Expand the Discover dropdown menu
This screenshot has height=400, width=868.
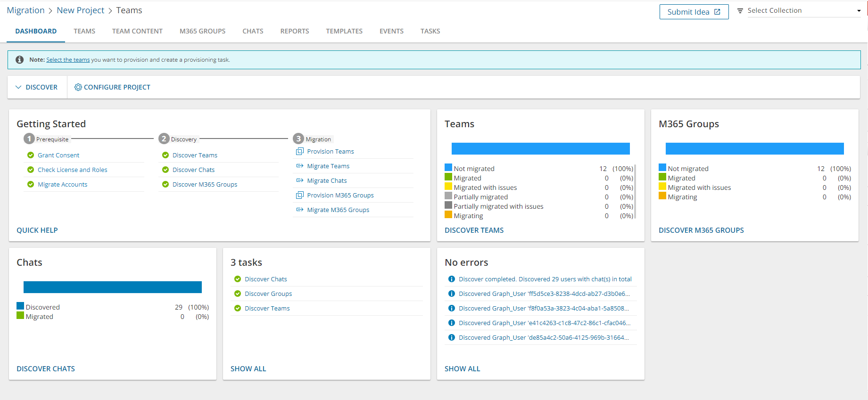(x=37, y=87)
